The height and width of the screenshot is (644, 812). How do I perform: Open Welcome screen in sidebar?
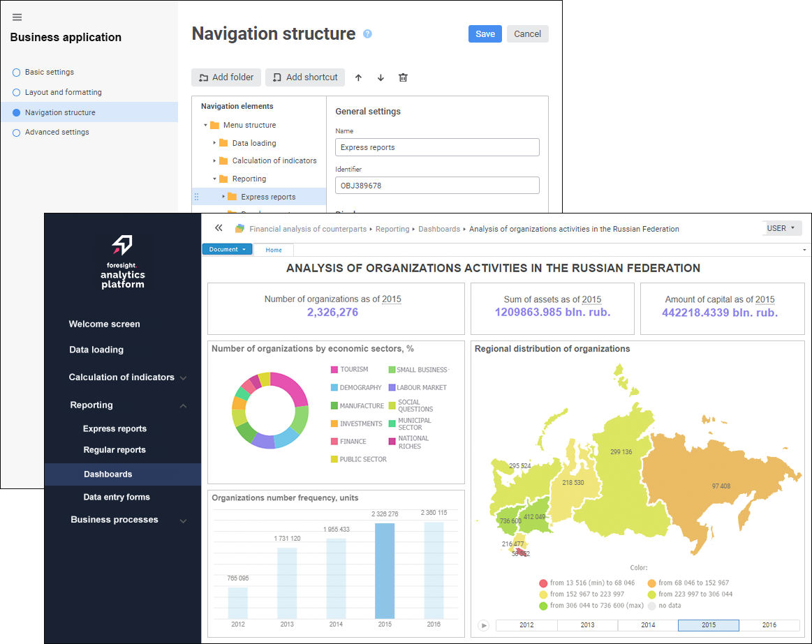(x=105, y=324)
